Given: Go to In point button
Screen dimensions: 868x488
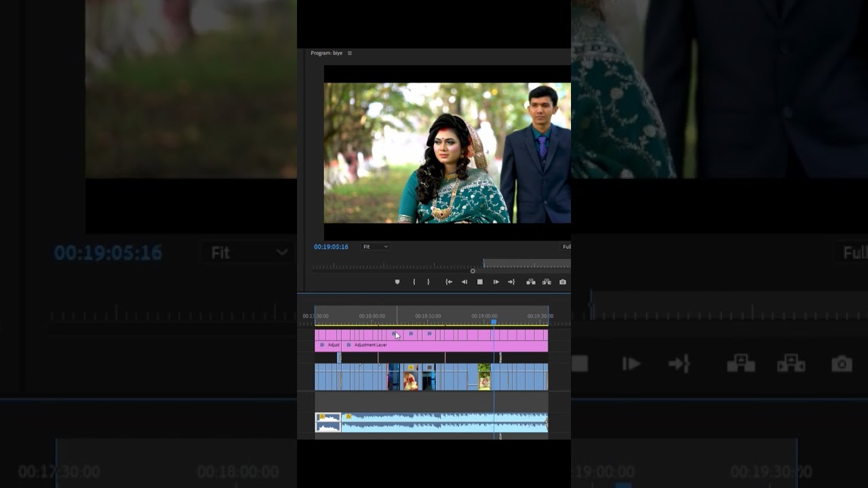Looking at the screenshot, I should click(448, 282).
